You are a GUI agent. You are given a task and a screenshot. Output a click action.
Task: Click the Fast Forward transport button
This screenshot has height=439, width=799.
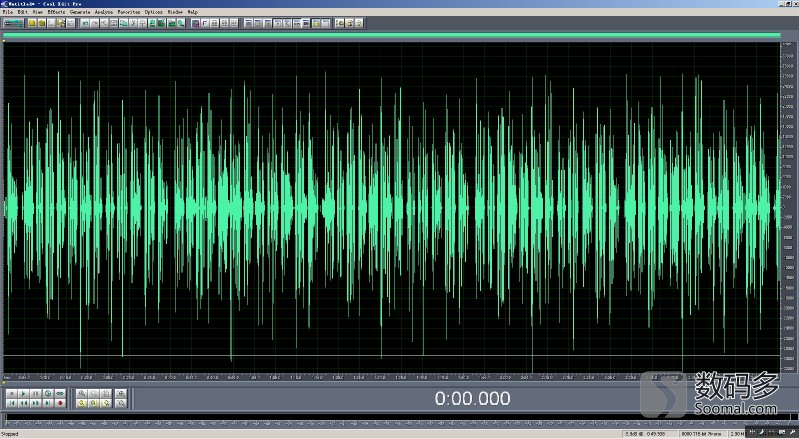point(36,403)
